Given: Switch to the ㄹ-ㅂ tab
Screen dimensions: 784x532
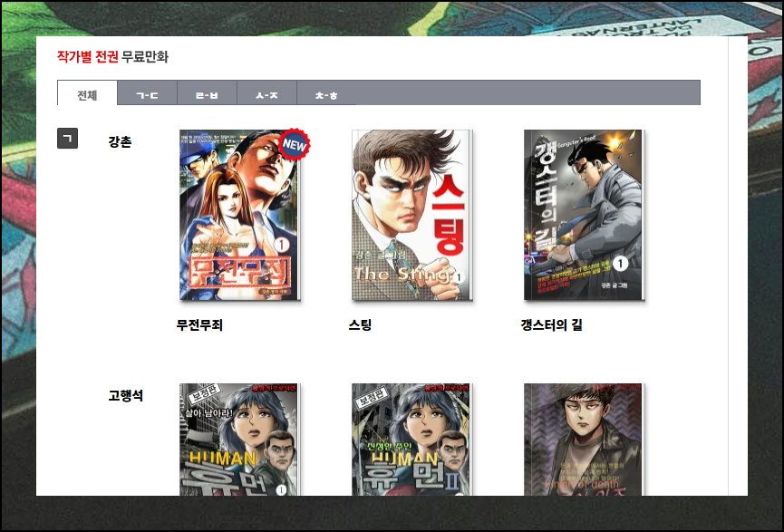Looking at the screenshot, I should point(207,92).
